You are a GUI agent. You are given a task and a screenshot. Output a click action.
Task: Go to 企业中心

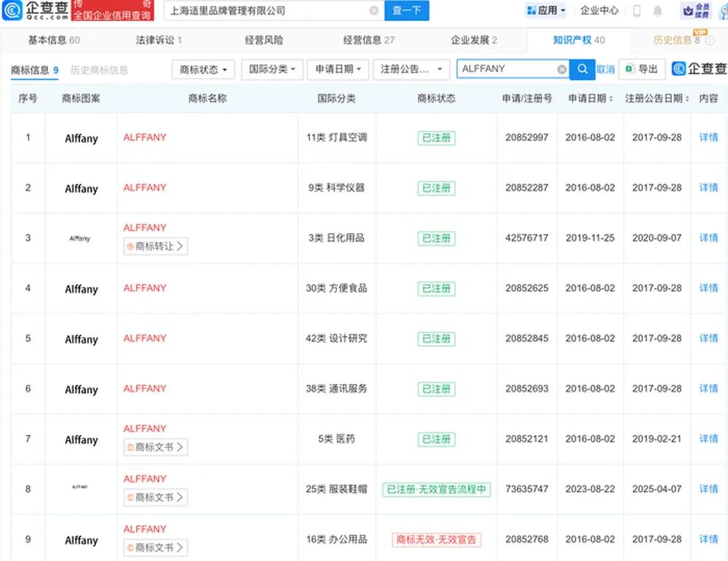599,10
